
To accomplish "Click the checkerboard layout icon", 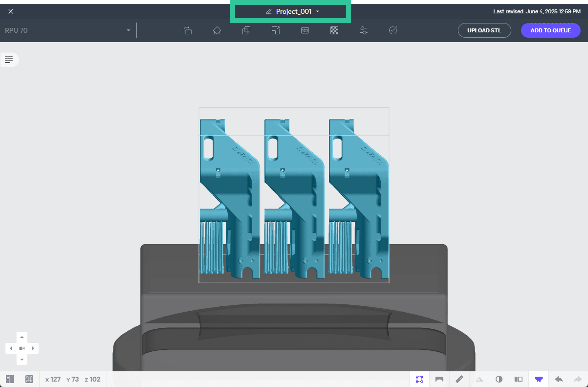I will click(x=334, y=30).
